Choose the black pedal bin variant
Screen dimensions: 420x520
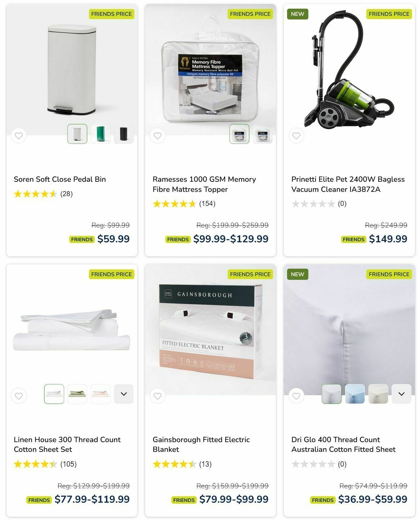124,134
